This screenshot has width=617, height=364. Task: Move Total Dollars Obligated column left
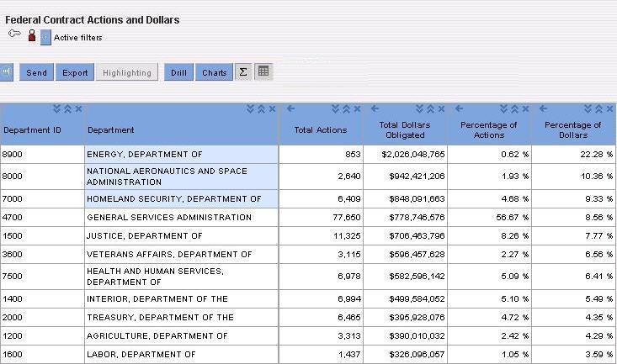[x=375, y=108]
